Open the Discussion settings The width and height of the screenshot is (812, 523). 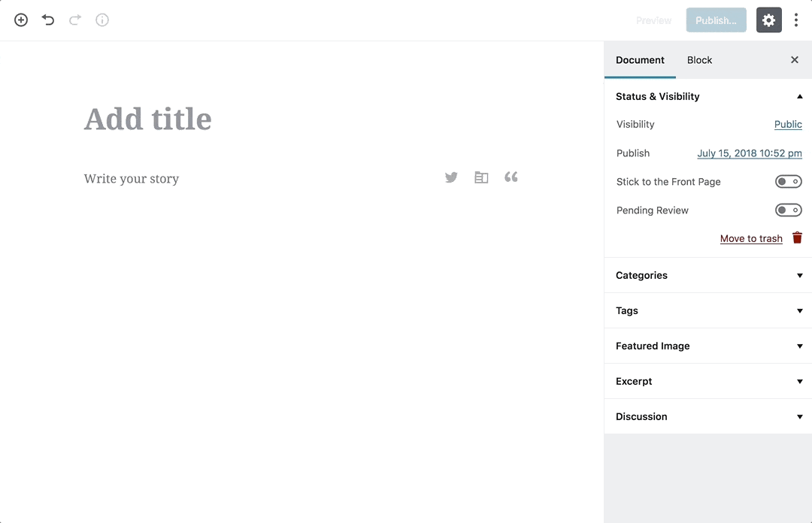[799, 416]
